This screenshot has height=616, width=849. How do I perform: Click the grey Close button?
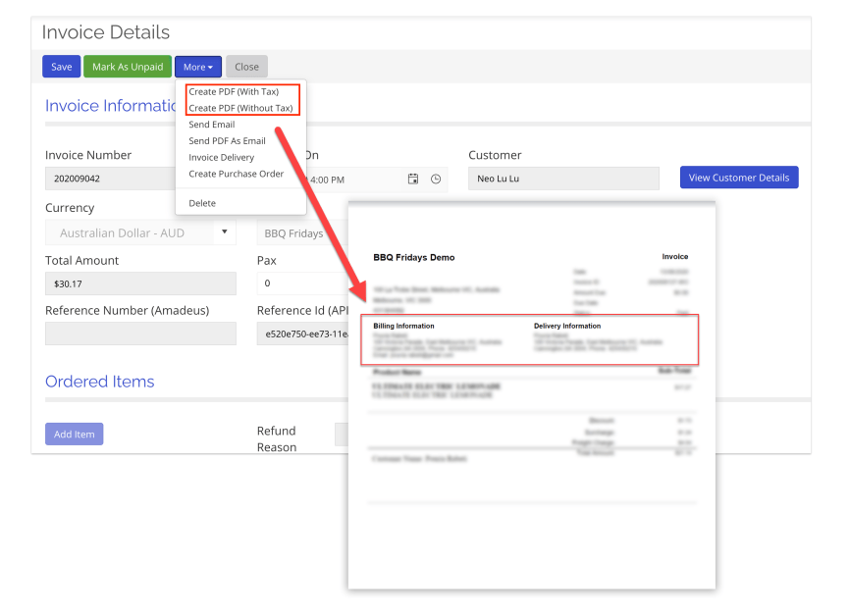246,67
